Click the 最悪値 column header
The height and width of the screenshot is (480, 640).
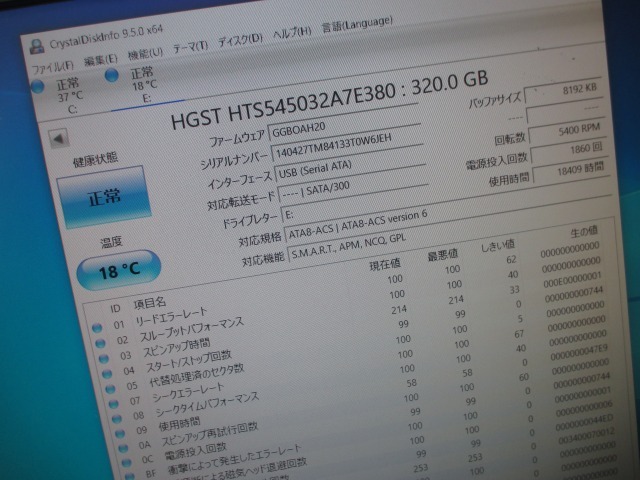(442, 256)
